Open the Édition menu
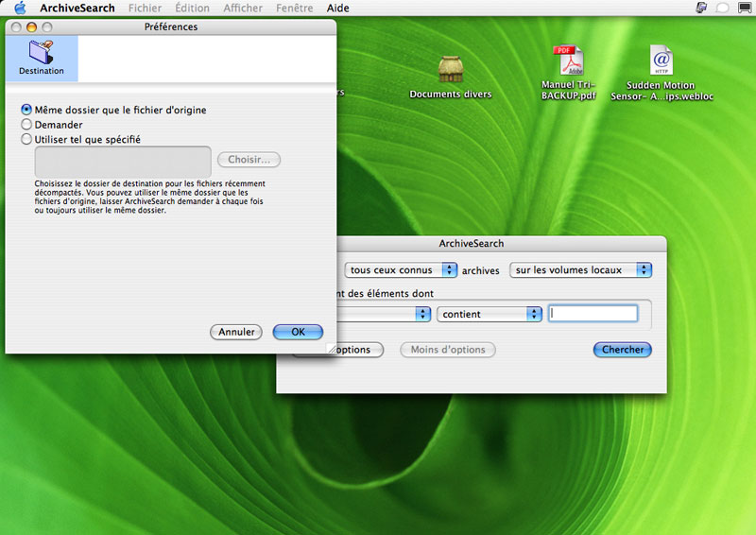This screenshot has width=756, height=535. [x=192, y=8]
